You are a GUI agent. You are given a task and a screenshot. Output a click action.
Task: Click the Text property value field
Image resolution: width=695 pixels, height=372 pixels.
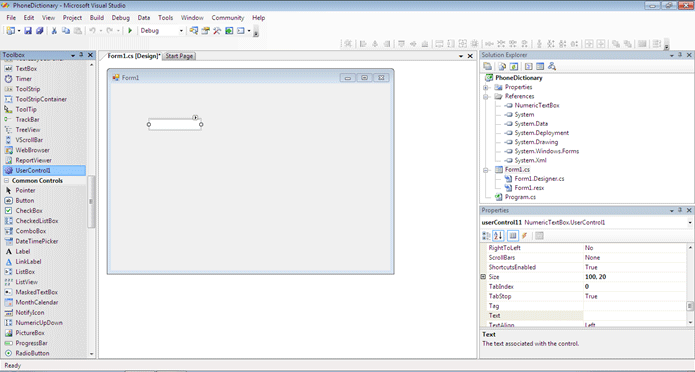pyautogui.click(x=635, y=316)
